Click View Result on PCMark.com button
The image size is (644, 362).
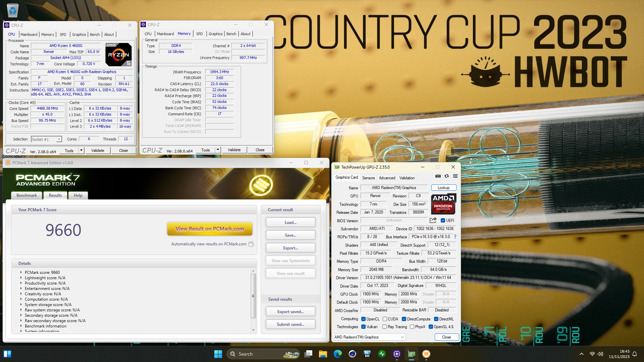(210, 229)
